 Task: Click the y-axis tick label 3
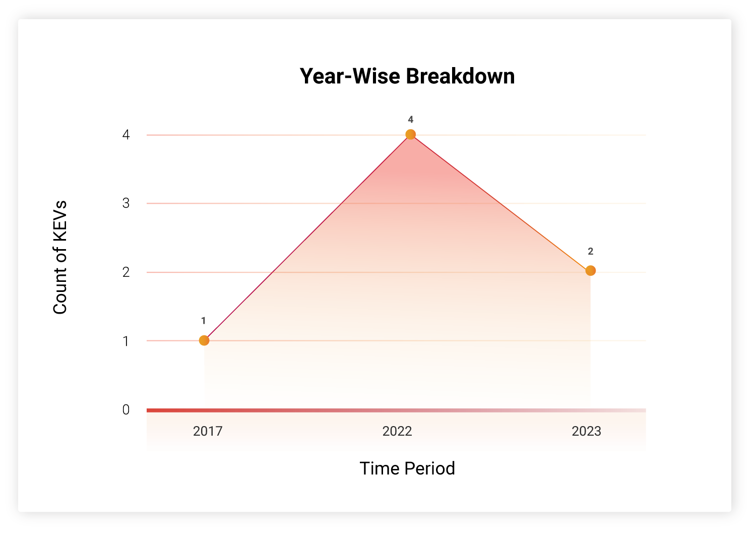(x=126, y=203)
